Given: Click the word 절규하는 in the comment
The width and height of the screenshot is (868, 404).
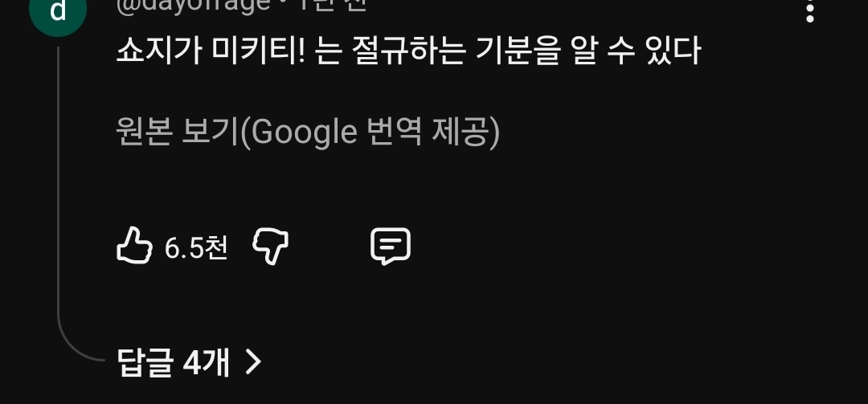Looking at the screenshot, I should (x=408, y=51).
